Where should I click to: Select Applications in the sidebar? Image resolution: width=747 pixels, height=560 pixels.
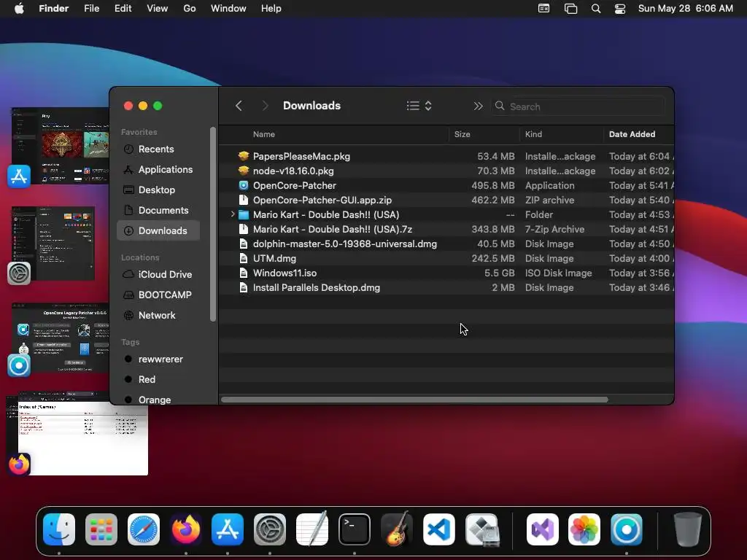[x=158, y=169]
